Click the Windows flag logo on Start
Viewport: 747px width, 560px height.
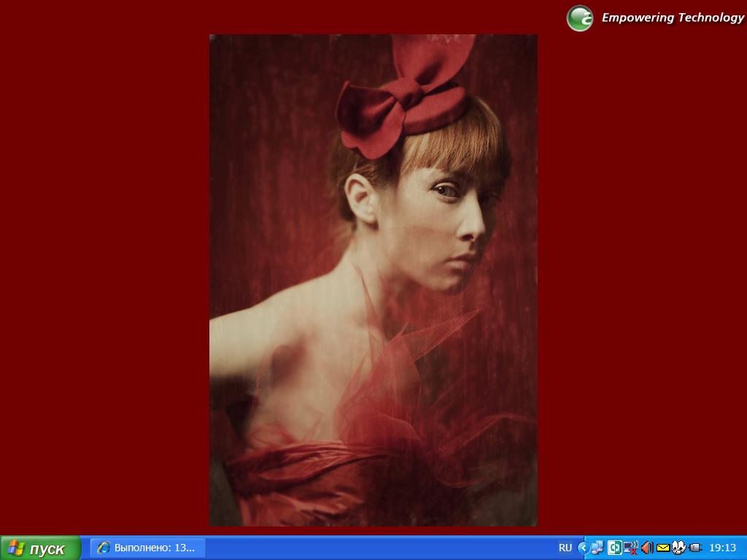click(x=15, y=548)
